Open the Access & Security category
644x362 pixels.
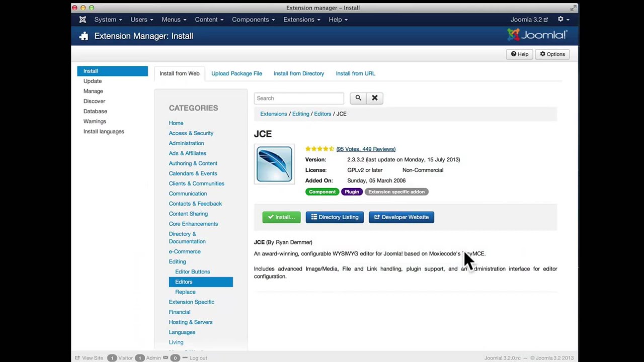pyautogui.click(x=191, y=133)
